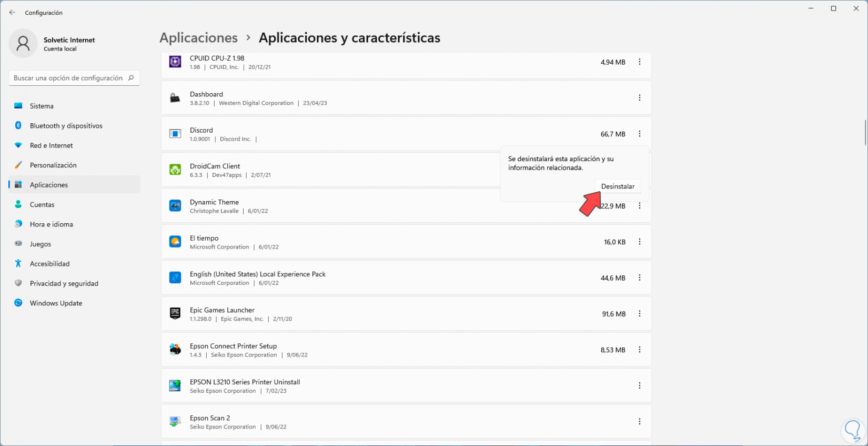Click the Discord app icon
This screenshot has width=868, height=446.
[x=175, y=134]
